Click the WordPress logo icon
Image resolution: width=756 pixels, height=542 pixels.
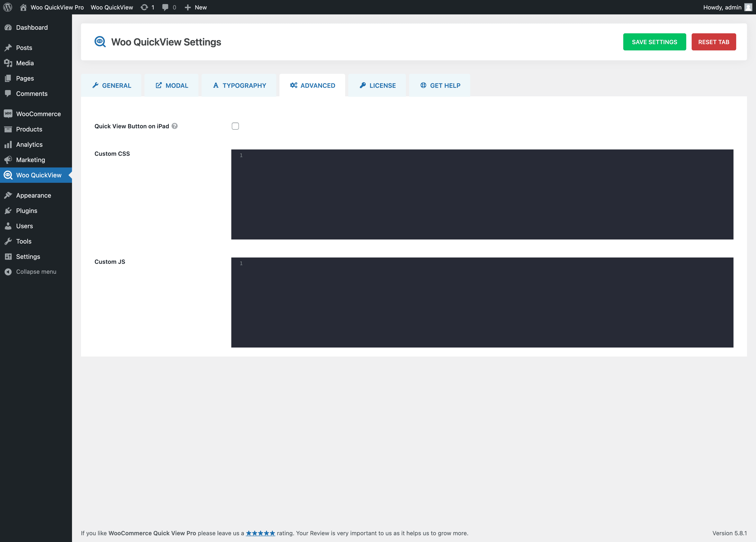[x=8, y=7]
